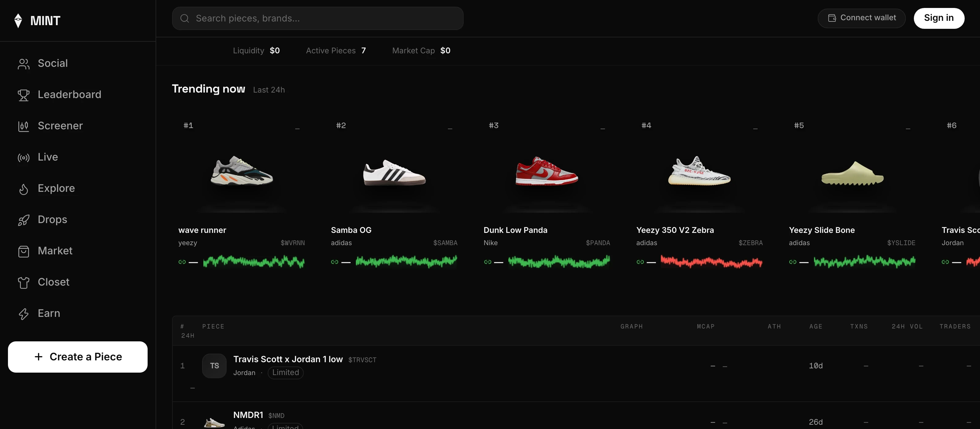The width and height of the screenshot is (980, 429).
Task: Click the $SAMBA ticker text
Action: (445, 243)
